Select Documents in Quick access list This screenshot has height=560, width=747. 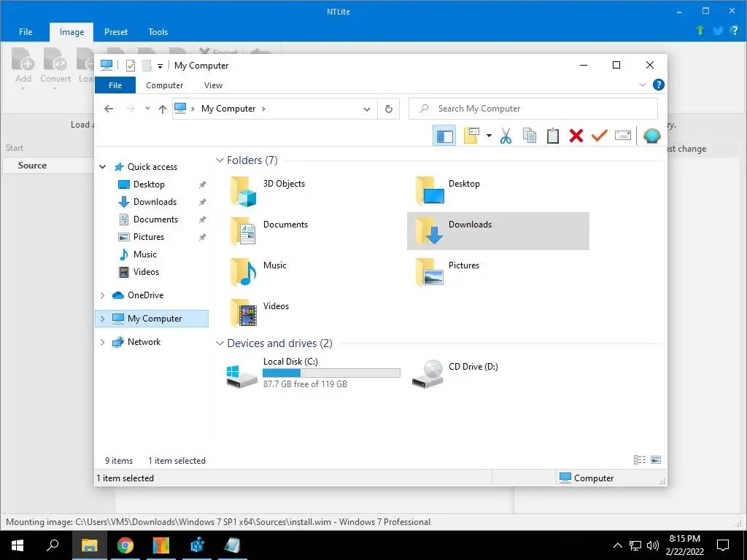155,219
